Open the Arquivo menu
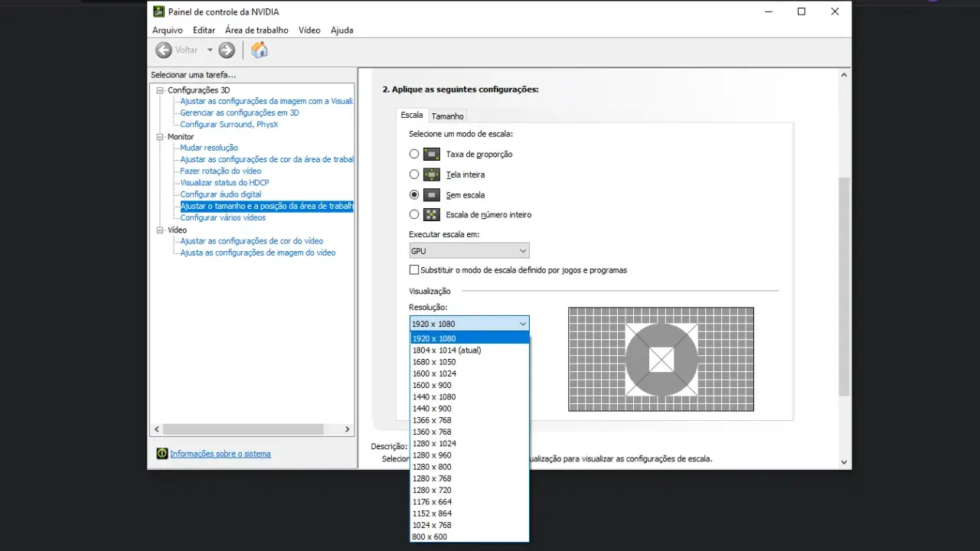 (168, 31)
